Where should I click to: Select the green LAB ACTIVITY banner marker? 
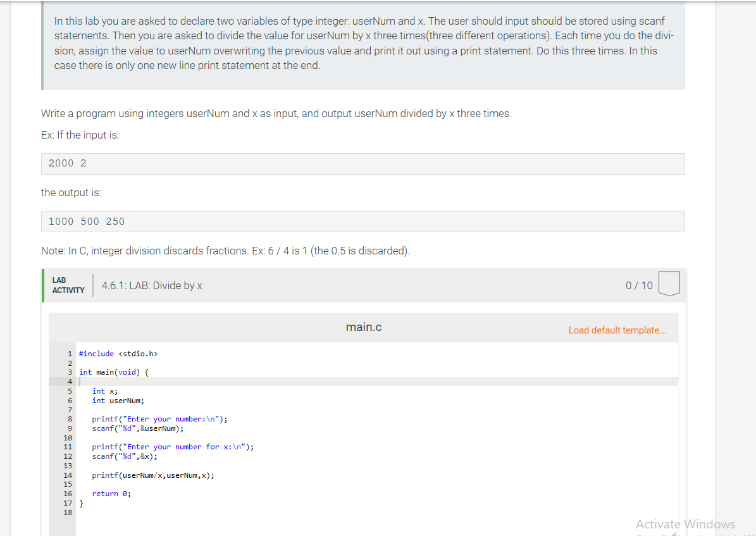pos(42,285)
